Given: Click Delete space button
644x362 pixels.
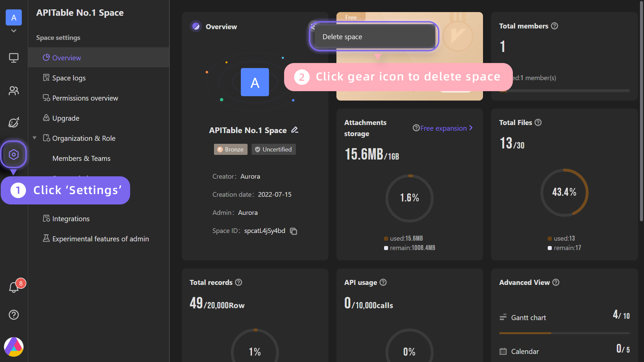Looking at the screenshot, I should [x=375, y=36].
